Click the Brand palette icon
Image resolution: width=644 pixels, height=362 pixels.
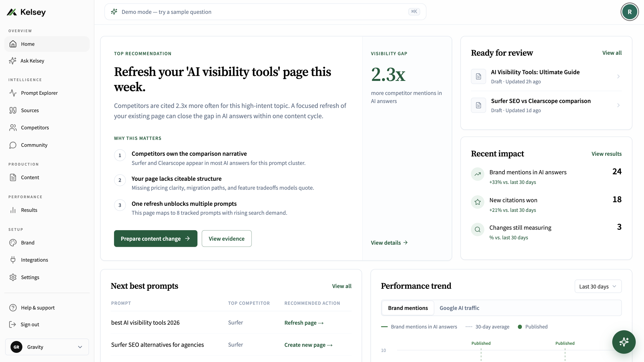click(13, 243)
